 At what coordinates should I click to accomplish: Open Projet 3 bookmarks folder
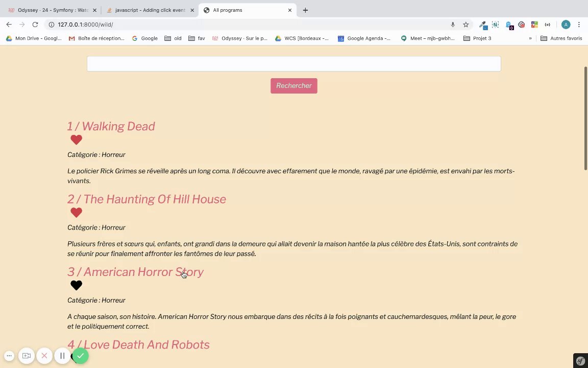tap(477, 38)
